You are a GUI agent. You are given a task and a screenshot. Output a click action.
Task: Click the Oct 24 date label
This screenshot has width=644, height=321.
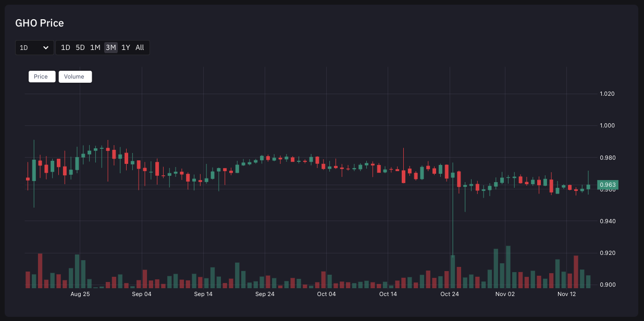[x=450, y=294]
